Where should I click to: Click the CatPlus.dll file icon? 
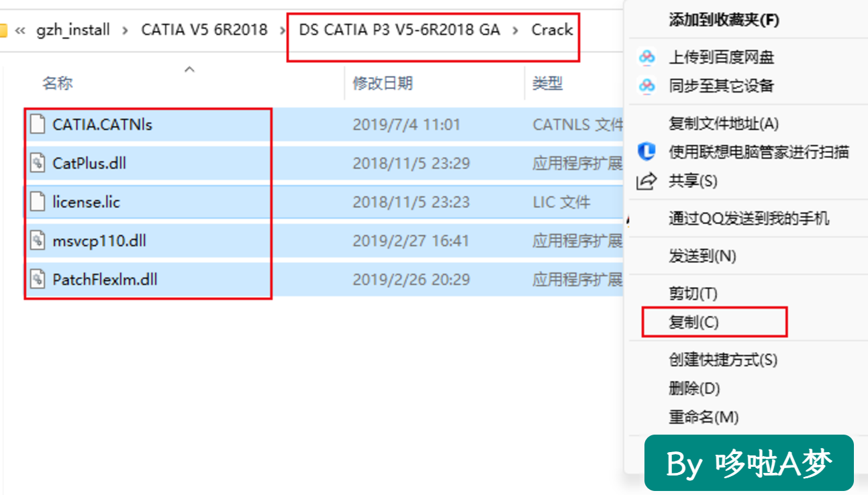pos(38,163)
